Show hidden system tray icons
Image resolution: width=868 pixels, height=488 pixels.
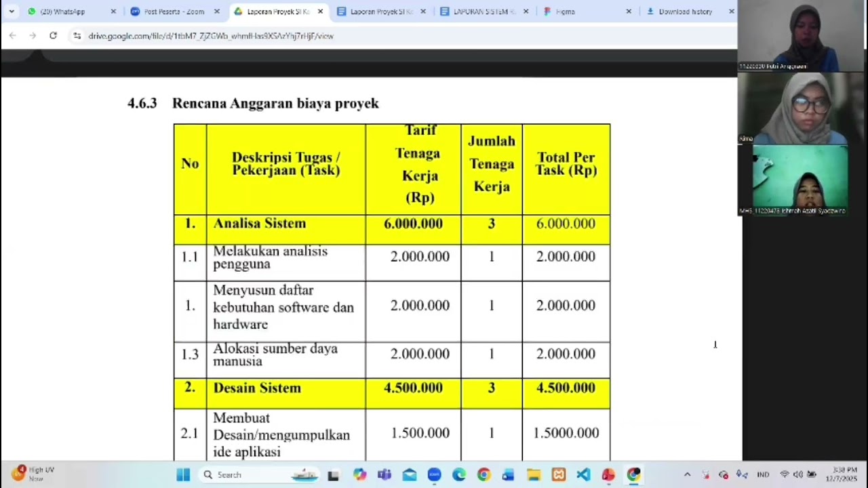[x=687, y=474]
